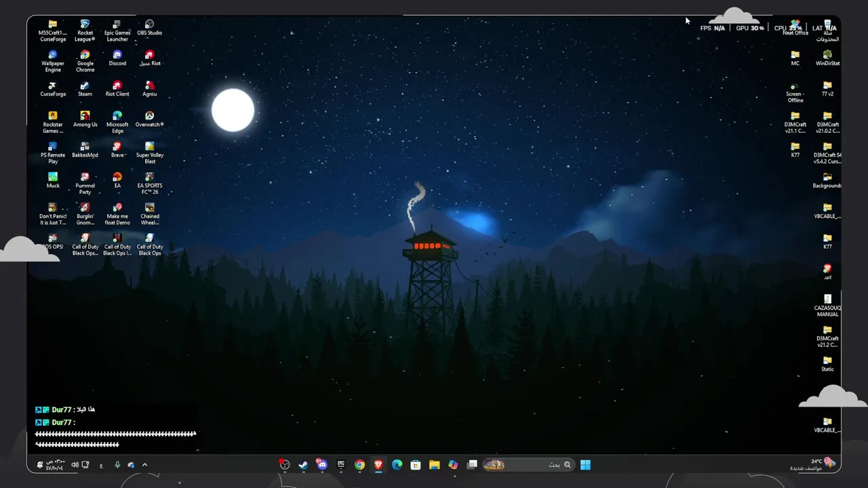
Task: Open the volume control in system tray
Action: point(75,465)
